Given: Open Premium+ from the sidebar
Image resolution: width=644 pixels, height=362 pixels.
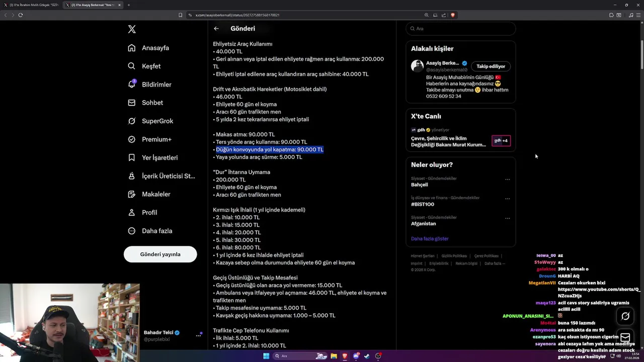Looking at the screenshot, I should [x=149, y=139].
